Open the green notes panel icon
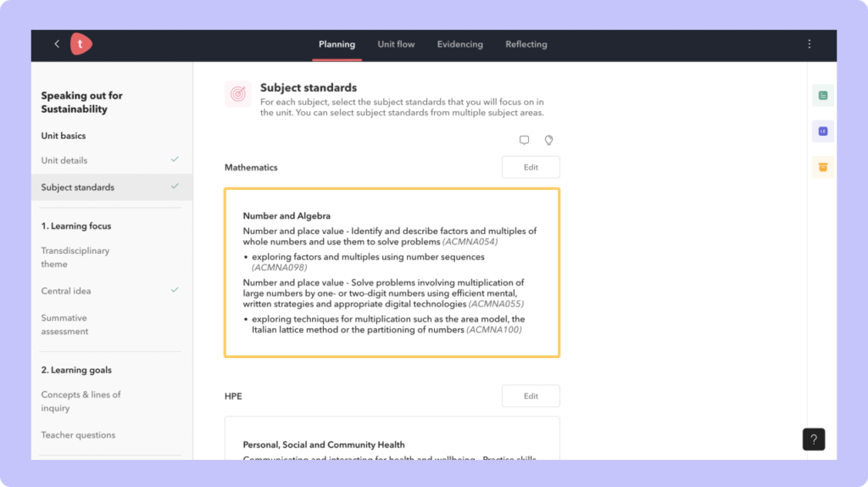868x487 pixels. pos(822,96)
